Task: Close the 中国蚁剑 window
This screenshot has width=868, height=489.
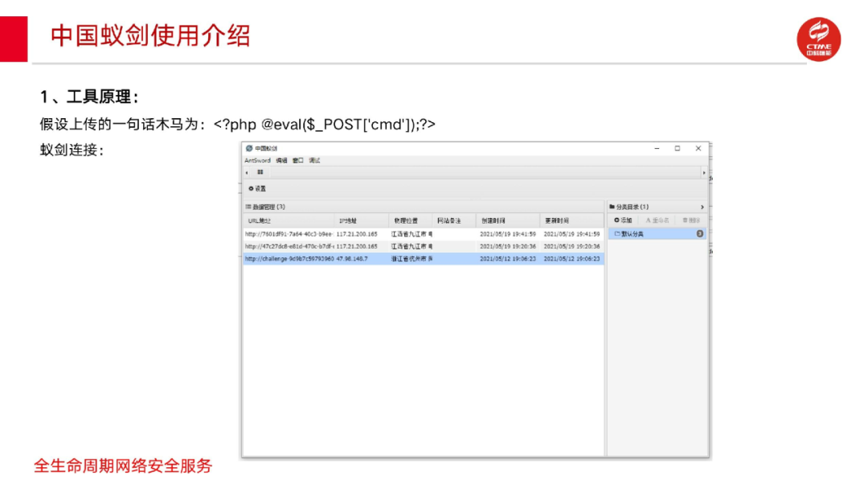Action: tap(698, 149)
